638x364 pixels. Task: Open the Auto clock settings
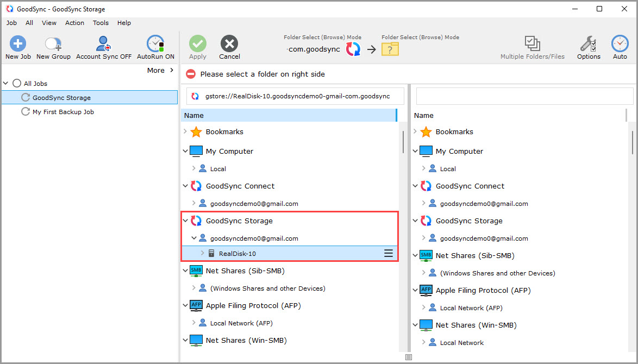(x=620, y=43)
